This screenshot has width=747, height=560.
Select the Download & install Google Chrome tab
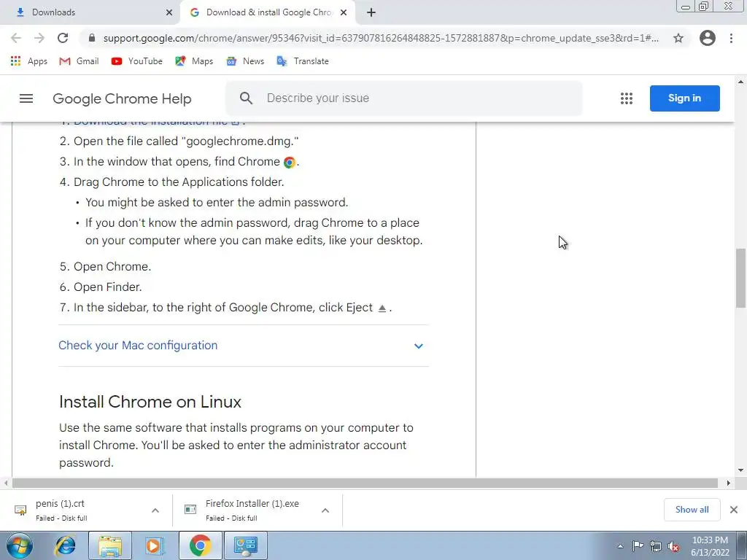(x=268, y=12)
